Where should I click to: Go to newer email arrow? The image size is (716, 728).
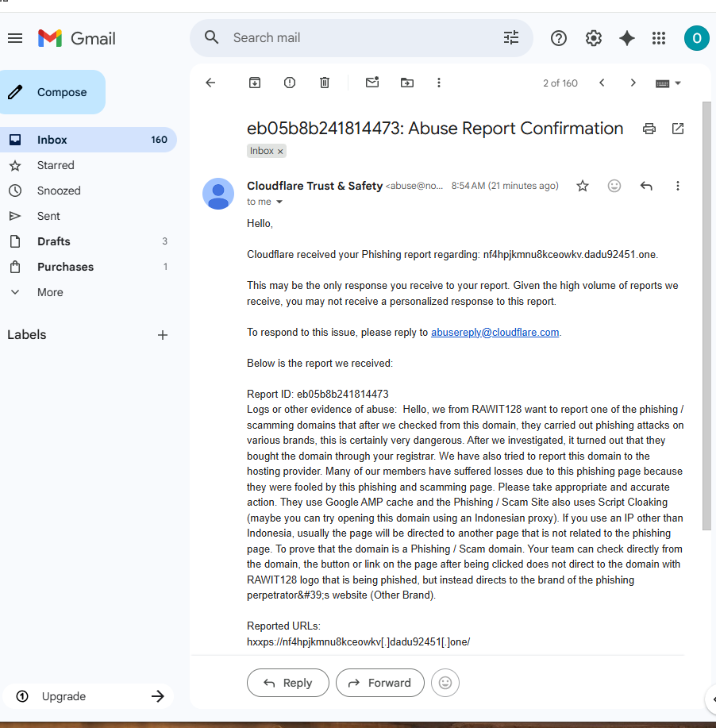coord(602,83)
